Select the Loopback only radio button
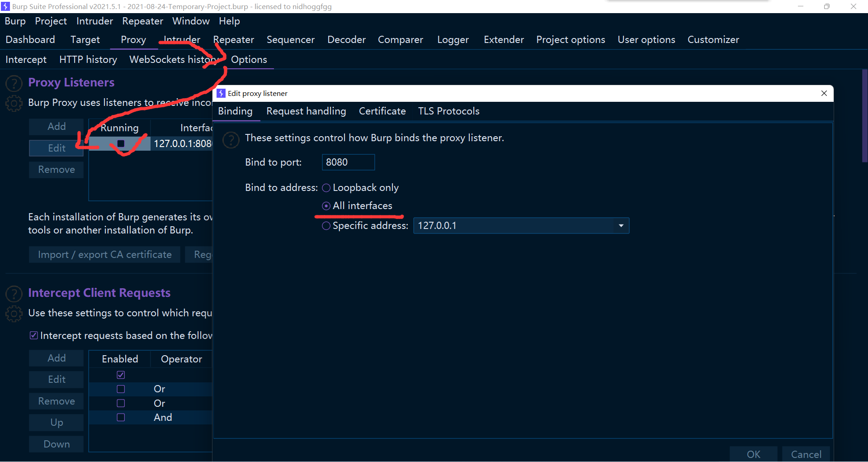Screen dimensions: 868x462 coord(326,188)
